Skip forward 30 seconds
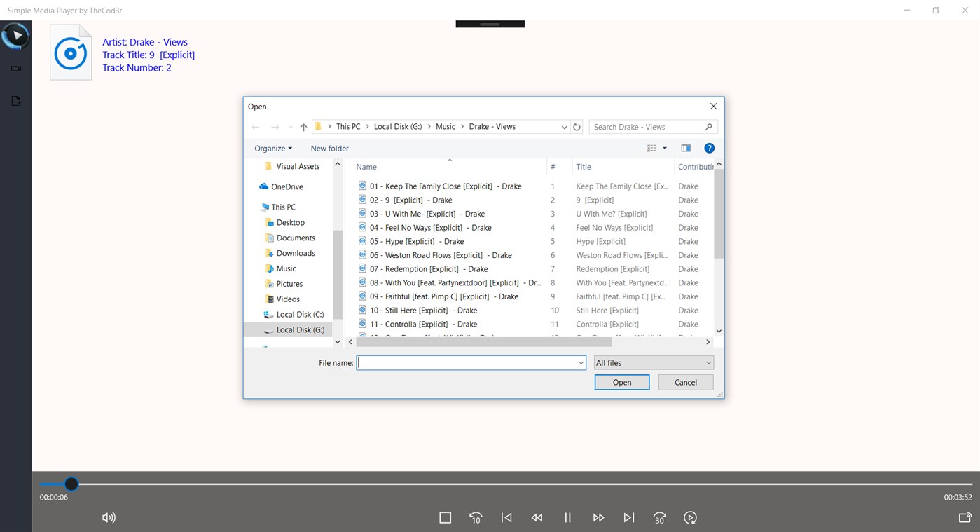Screen dimensions: 980x532 point(659,517)
